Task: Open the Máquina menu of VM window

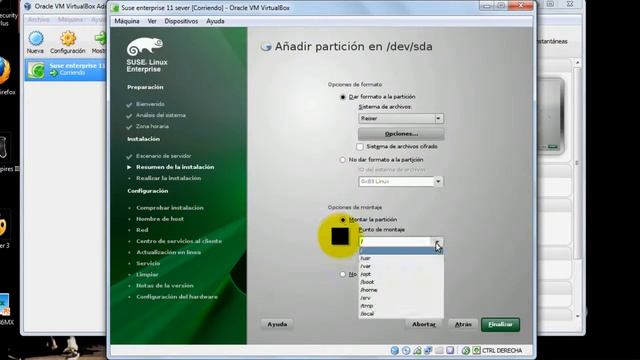Action: pos(127,21)
